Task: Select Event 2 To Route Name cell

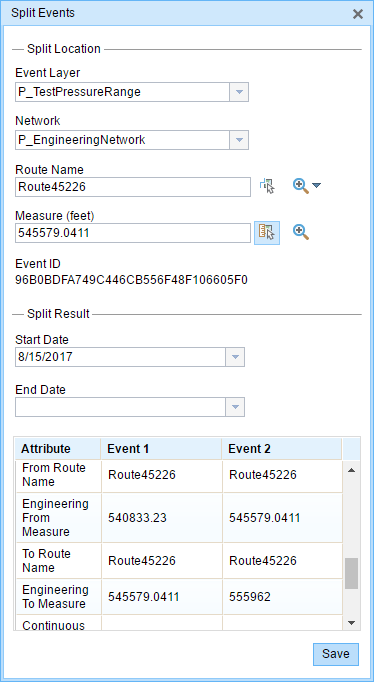Action: 282,561
